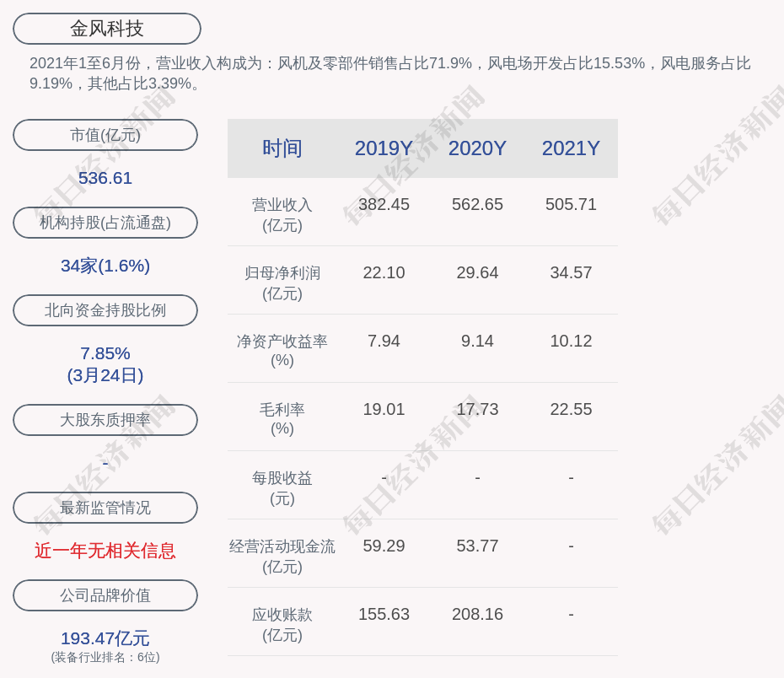Open the 北向资金持股比例 label

pyautogui.click(x=105, y=310)
